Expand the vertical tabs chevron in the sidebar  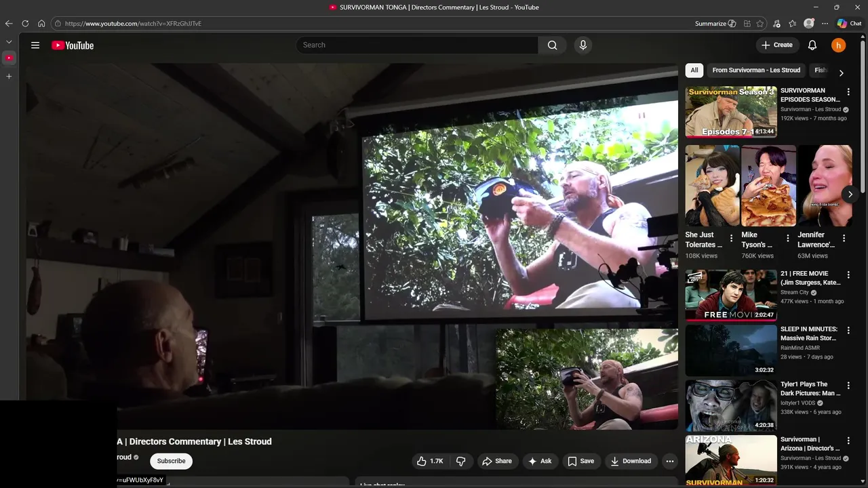pos(9,42)
